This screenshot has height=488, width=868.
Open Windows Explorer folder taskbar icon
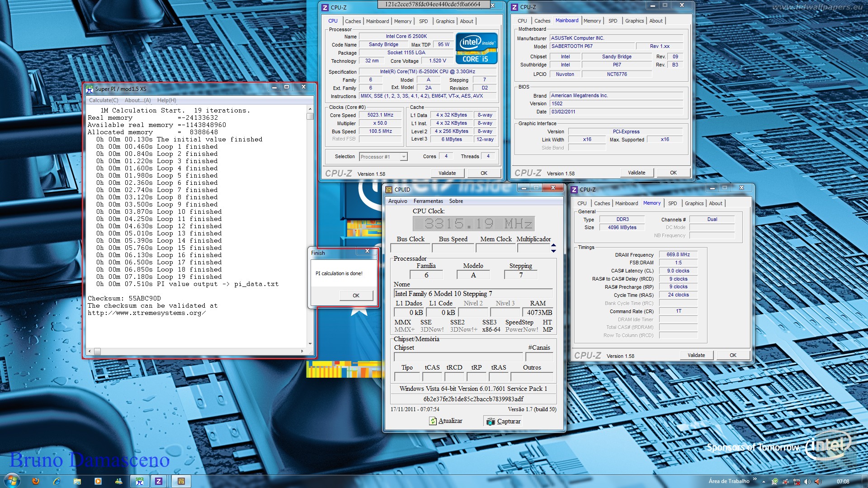[77, 481]
